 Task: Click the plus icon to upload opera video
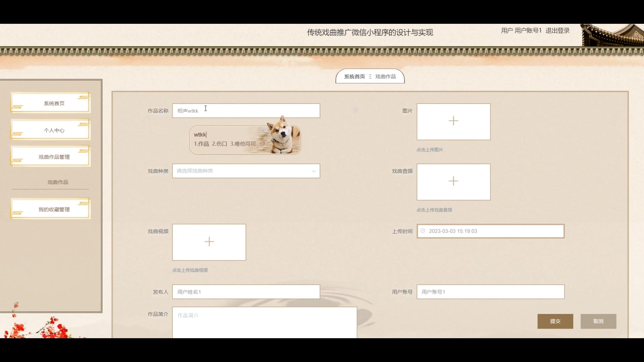209,241
